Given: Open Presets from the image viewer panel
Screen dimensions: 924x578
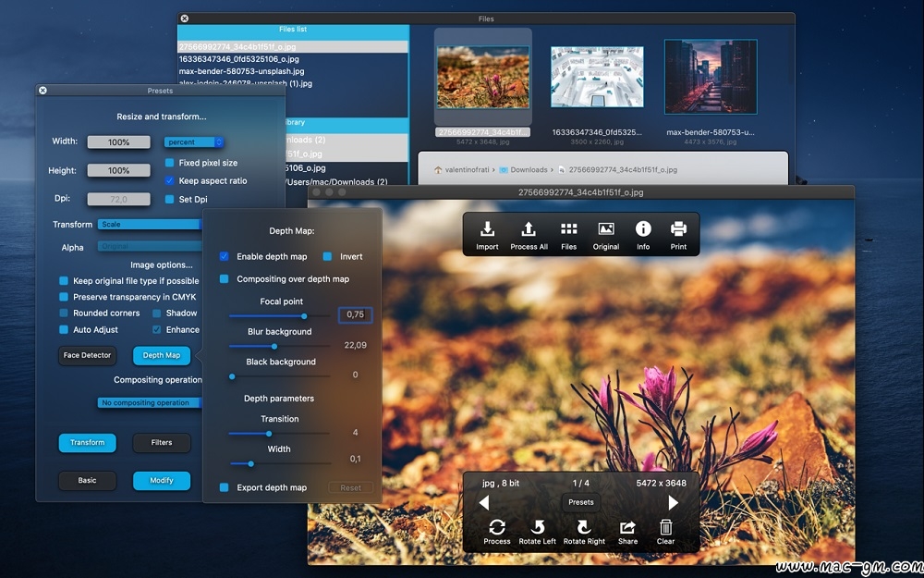Looking at the screenshot, I should [x=581, y=502].
